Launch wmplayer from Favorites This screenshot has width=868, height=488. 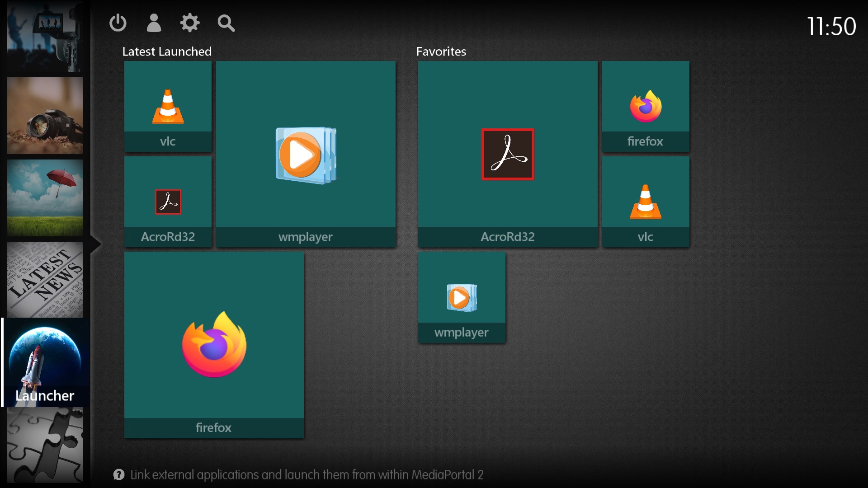462,297
